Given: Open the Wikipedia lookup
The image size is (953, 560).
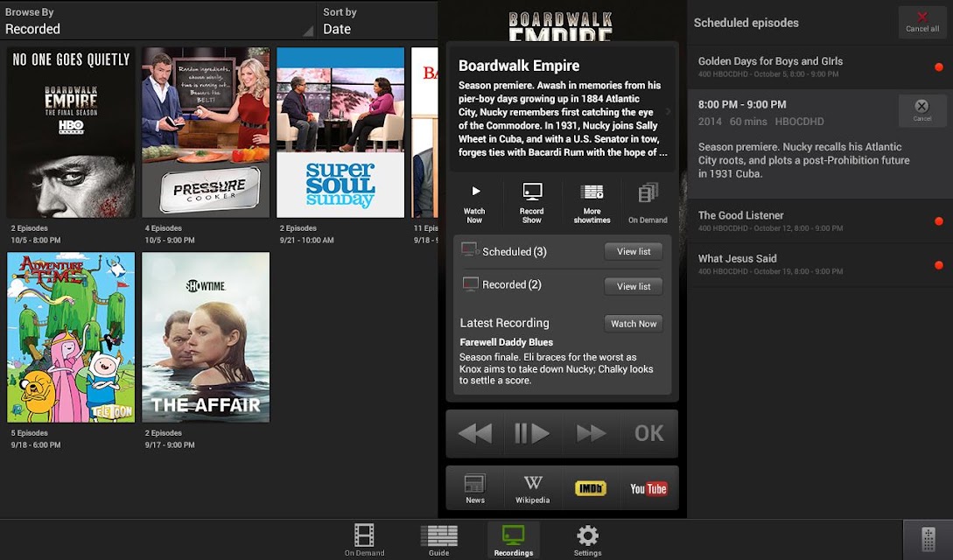Looking at the screenshot, I should click(532, 487).
